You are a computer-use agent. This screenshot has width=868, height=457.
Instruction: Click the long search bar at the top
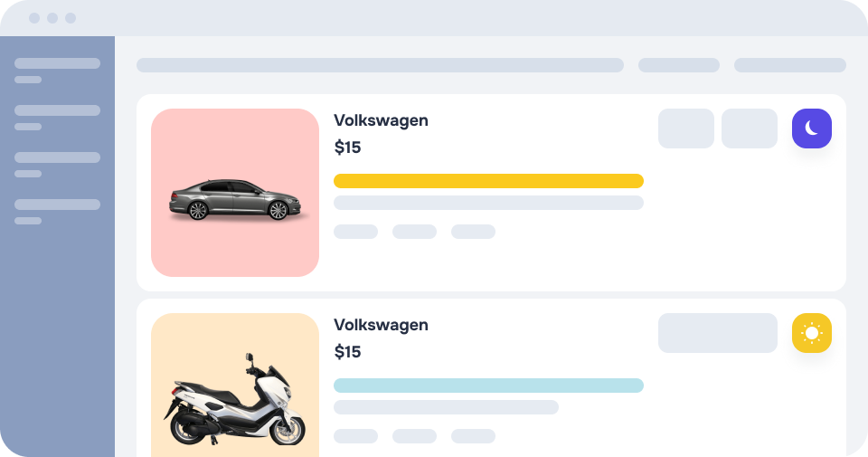click(x=380, y=65)
